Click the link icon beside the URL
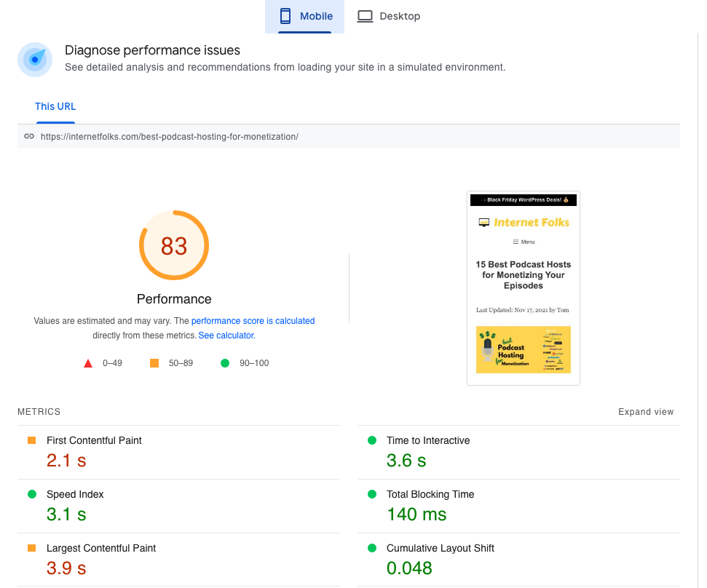Image resolution: width=707 pixels, height=588 pixels. [x=29, y=137]
